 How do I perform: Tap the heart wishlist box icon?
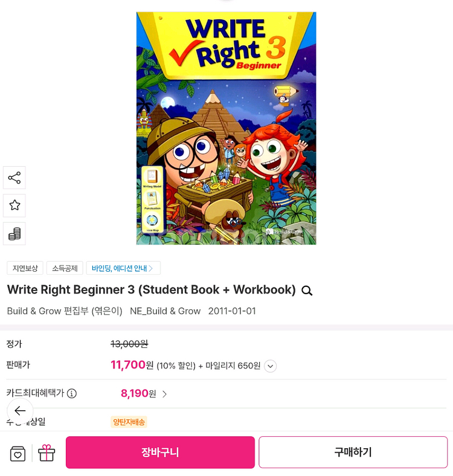pos(18,454)
